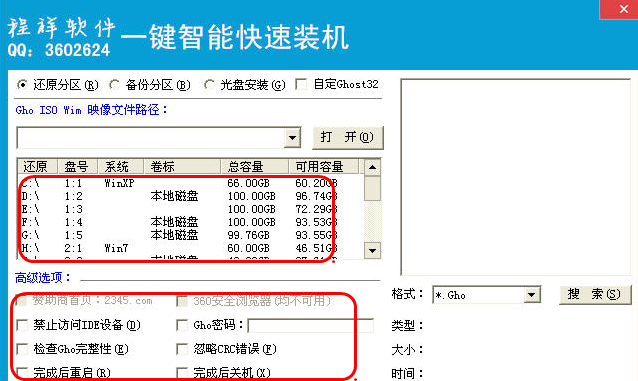Click the 72.29GB free capacity cell
This screenshot has height=381, width=638.
pyautogui.click(x=316, y=209)
